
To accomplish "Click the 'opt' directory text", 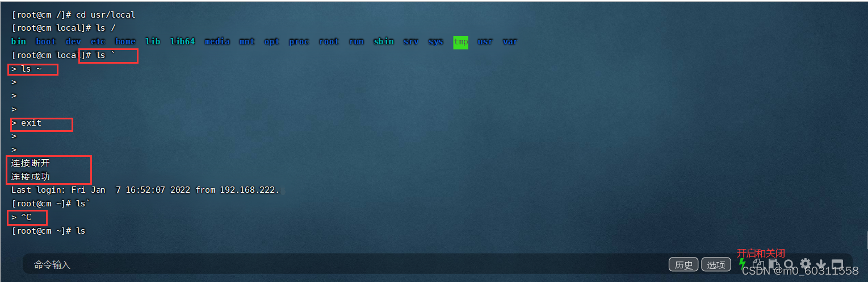I will click(x=272, y=42).
